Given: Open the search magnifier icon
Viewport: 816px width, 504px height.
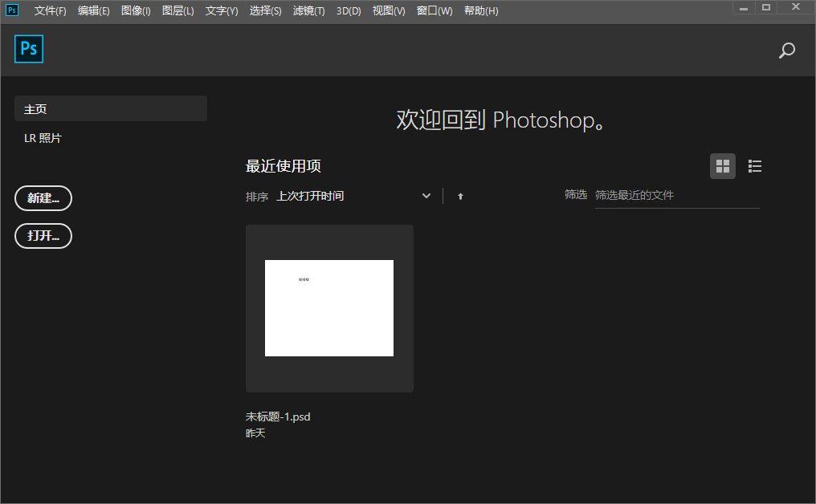Looking at the screenshot, I should tap(786, 50).
